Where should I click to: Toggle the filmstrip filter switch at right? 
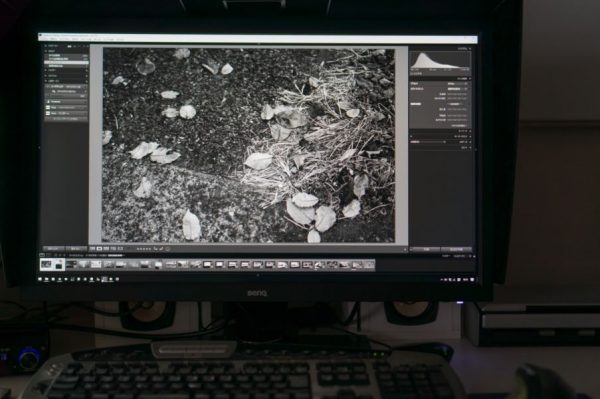click(x=474, y=256)
